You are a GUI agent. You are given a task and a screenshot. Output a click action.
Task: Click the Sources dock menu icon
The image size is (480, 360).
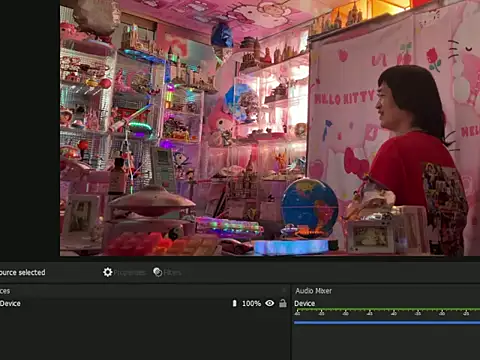pos(284,291)
